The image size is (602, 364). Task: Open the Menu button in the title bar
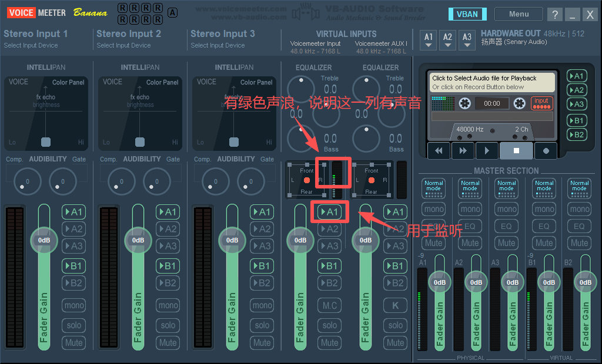point(519,14)
